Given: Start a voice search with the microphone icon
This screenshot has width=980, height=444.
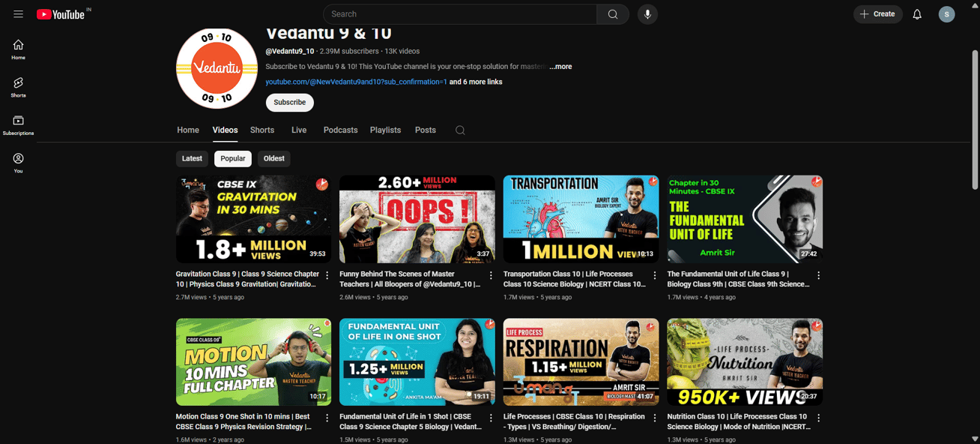Looking at the screenshot, I should 647,13.
